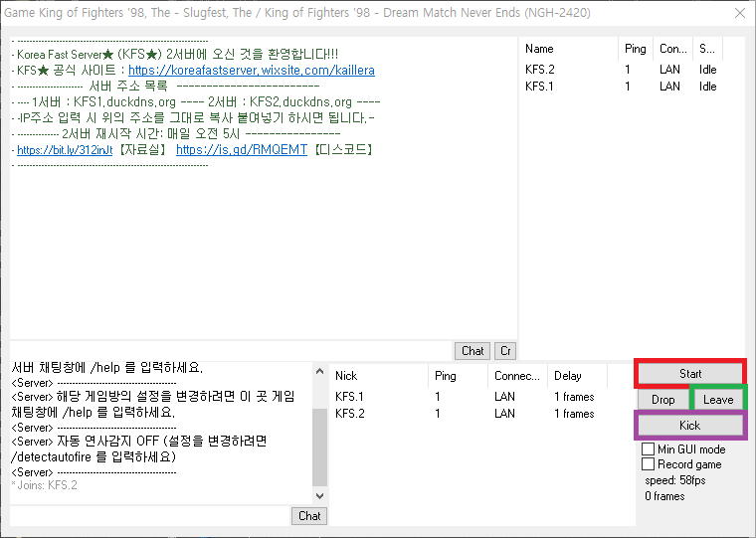This screenshot has width=756, height=538.
Task: Open the is.gd/RMQEMT Discord link
Action: pyautogui.click(x=242, y=150)
